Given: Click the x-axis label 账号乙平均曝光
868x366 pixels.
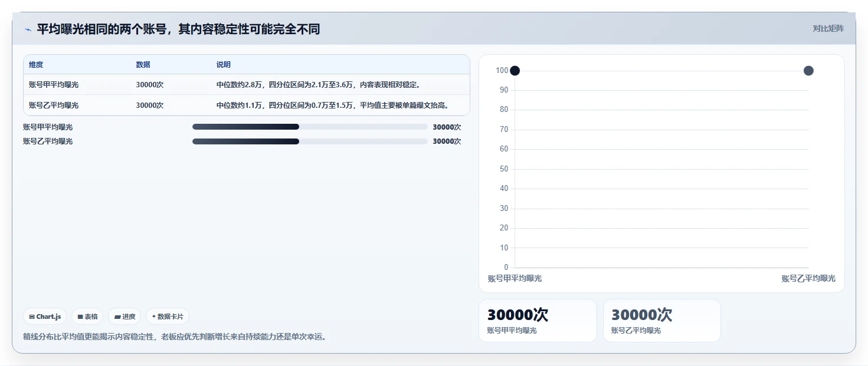Looking at the screenshot, I should 808,279.
